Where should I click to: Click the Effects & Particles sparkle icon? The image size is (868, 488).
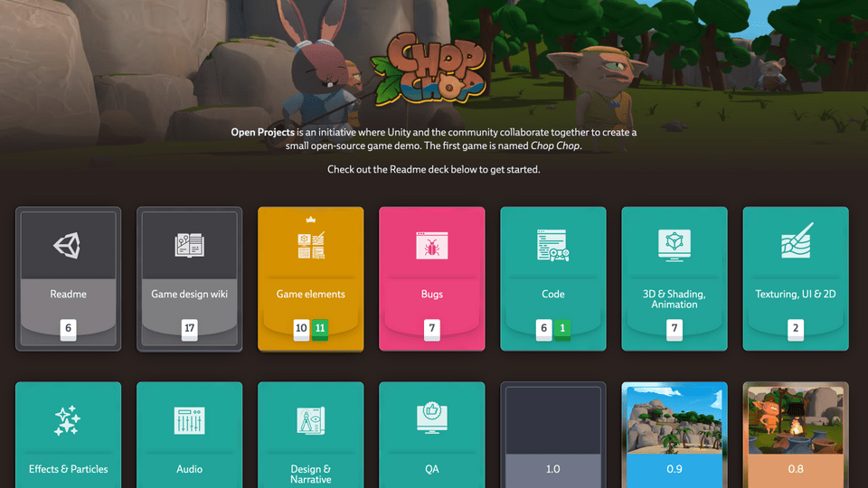68,420
